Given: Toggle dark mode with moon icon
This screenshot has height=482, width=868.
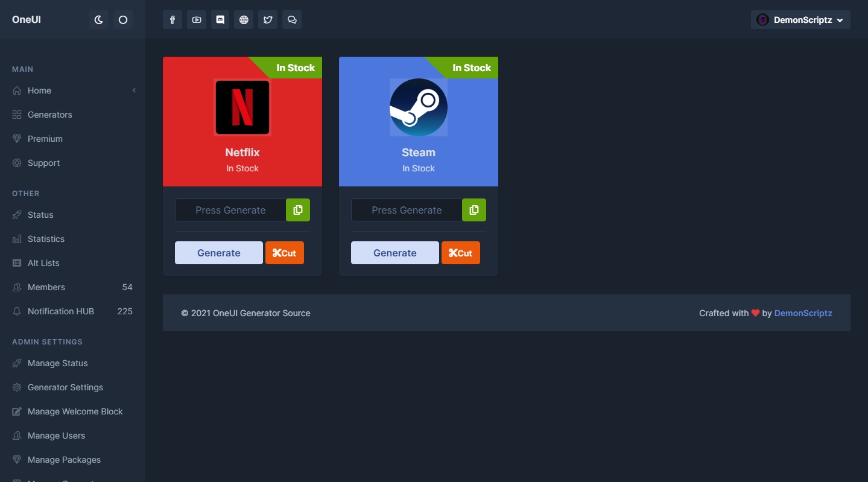Looking at the screenshot, I should click(99, 20).
